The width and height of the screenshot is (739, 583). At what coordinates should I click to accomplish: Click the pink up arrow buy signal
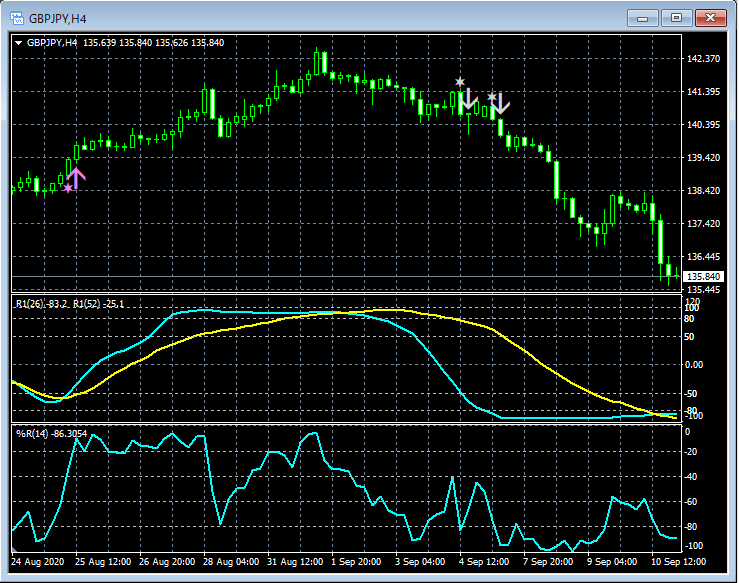point(76,178)
